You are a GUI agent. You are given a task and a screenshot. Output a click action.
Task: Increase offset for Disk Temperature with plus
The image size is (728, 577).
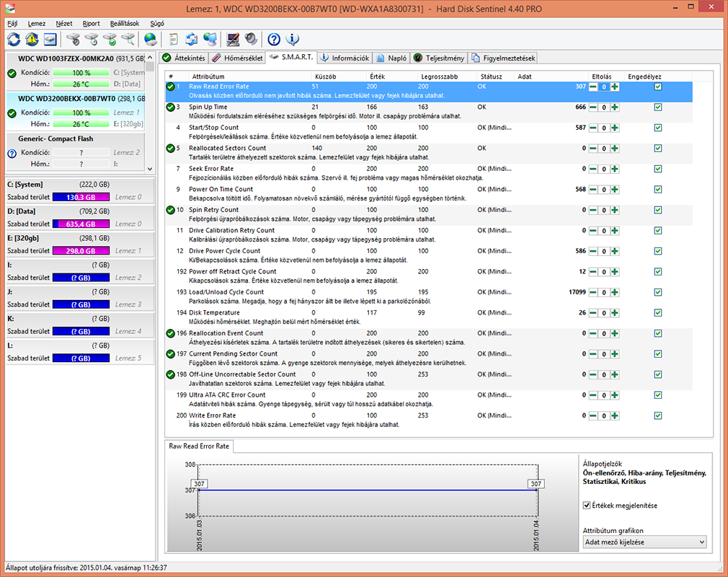[x=615, y=313]
